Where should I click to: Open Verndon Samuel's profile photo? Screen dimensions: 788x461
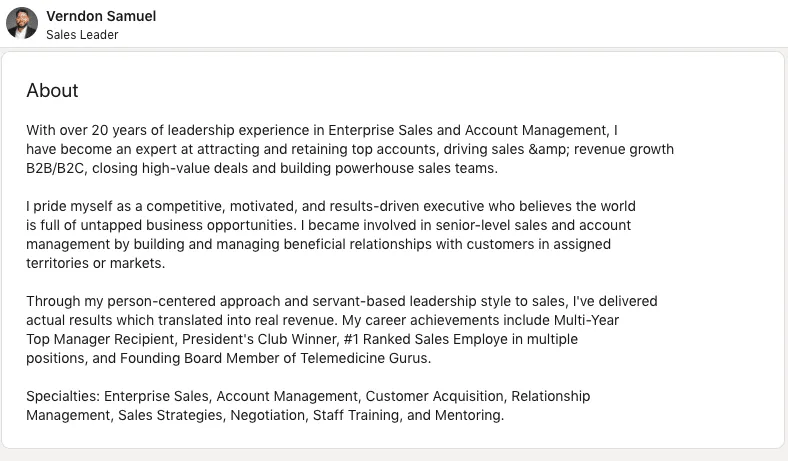point(22,23)
